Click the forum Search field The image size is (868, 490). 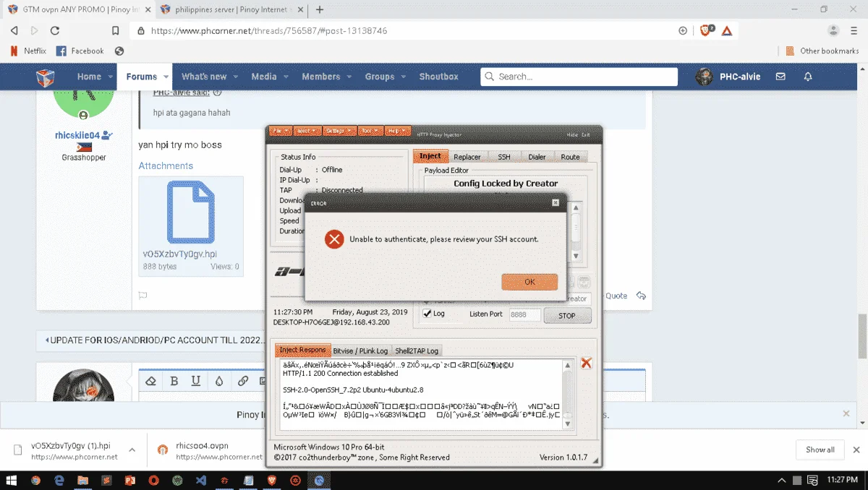579,77
